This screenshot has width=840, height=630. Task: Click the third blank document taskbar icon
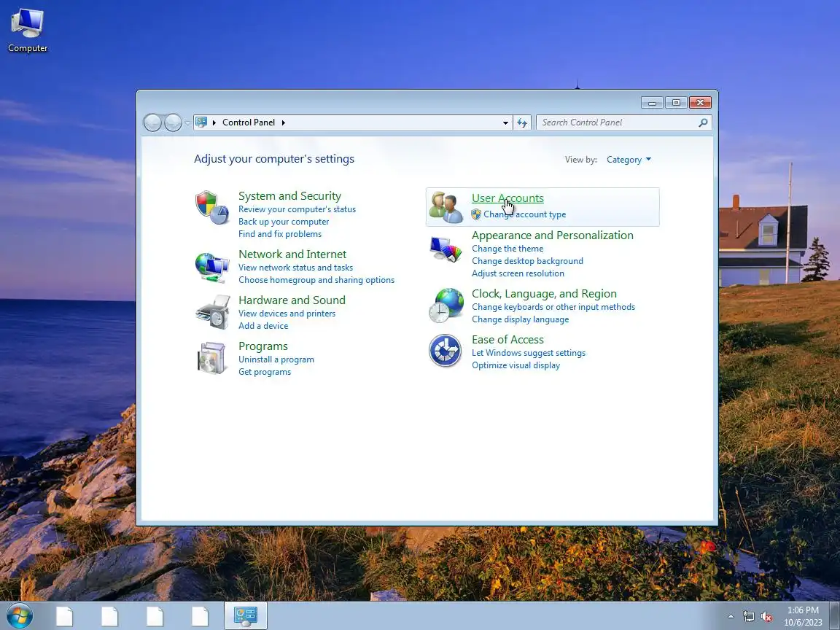(x=155, y=616)
